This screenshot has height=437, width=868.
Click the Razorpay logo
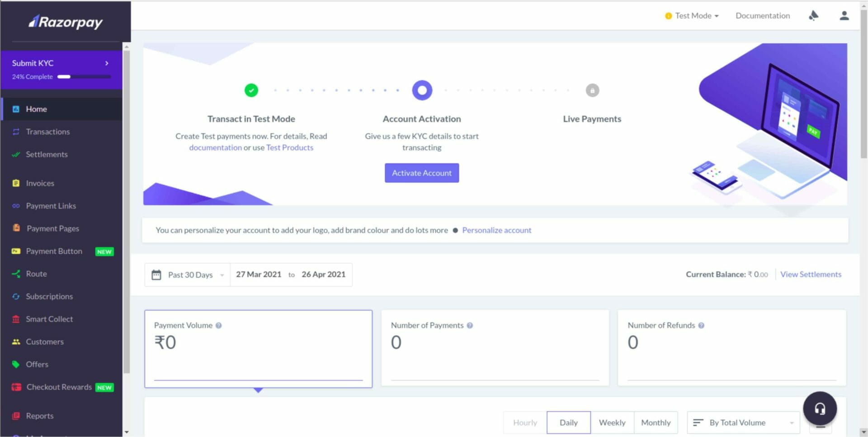[66, 21]
